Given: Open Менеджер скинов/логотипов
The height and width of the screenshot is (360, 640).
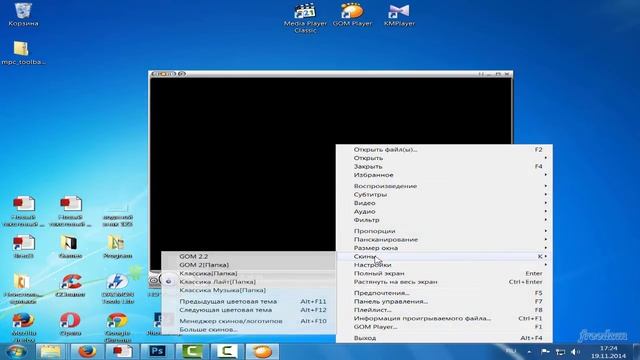Looking at the screenshot, I should (249, 321).
